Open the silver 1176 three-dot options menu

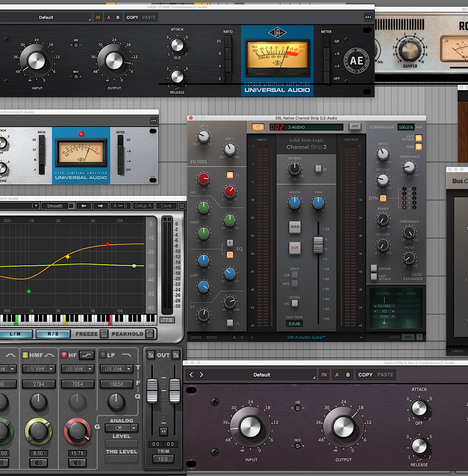click(x=153, y=121)
